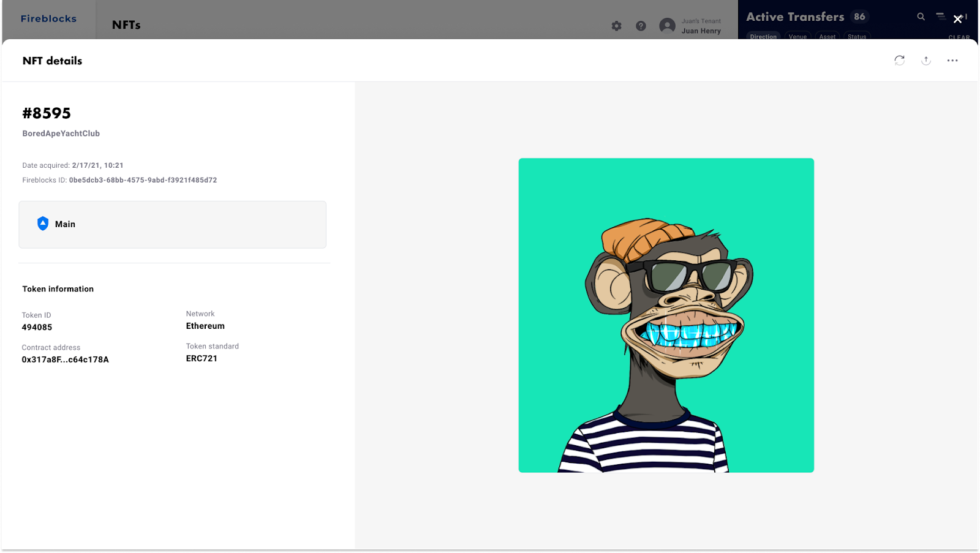Click the 86 transfers count badge

(860, 17)
